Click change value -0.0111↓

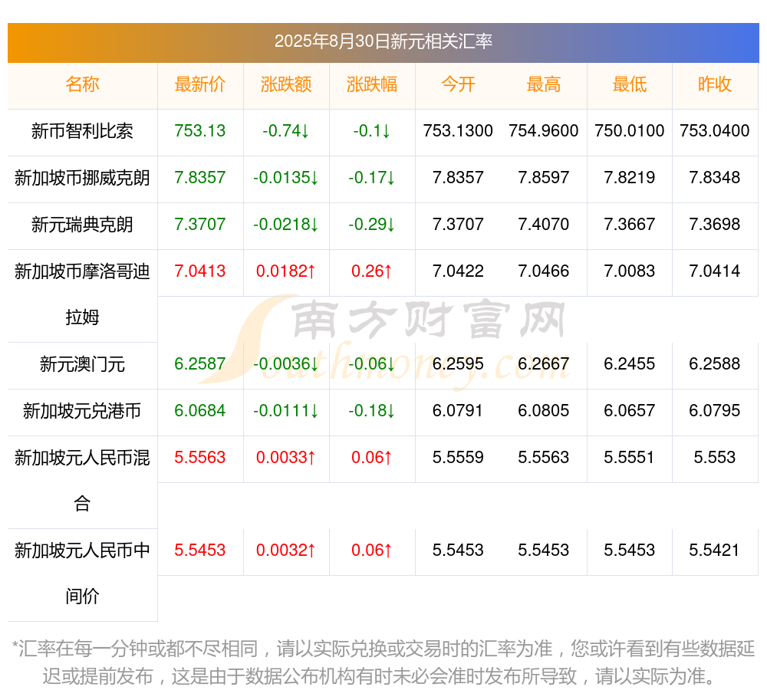click(286, 411)
